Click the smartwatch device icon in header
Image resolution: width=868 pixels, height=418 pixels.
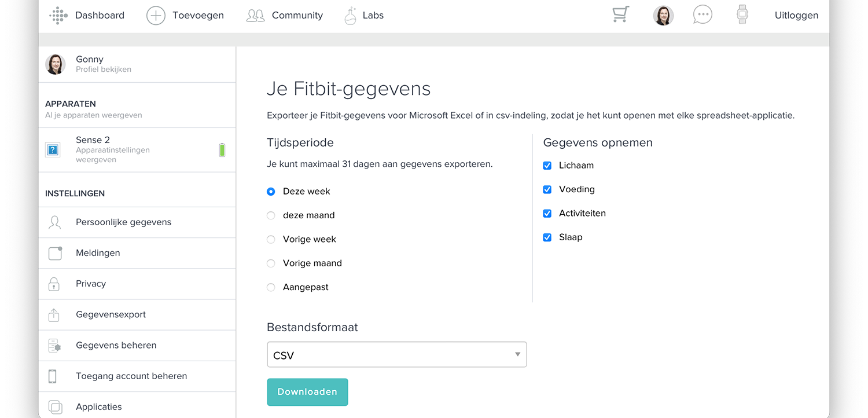coord(742,14)
